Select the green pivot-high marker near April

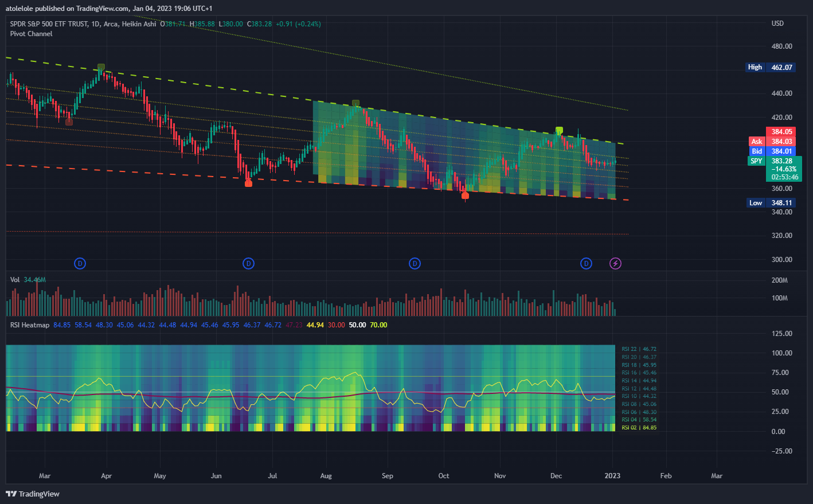(101, 67)
